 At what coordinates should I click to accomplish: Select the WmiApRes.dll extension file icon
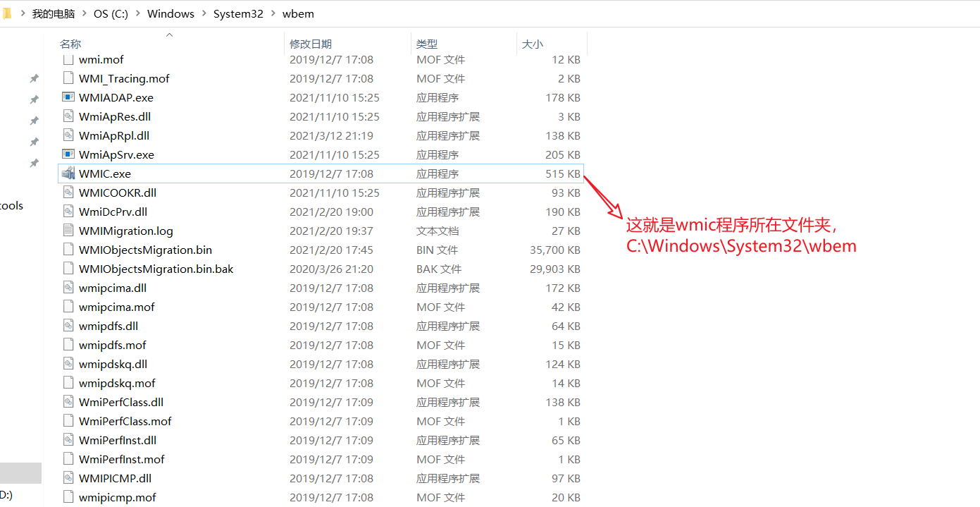coord(68,116)
